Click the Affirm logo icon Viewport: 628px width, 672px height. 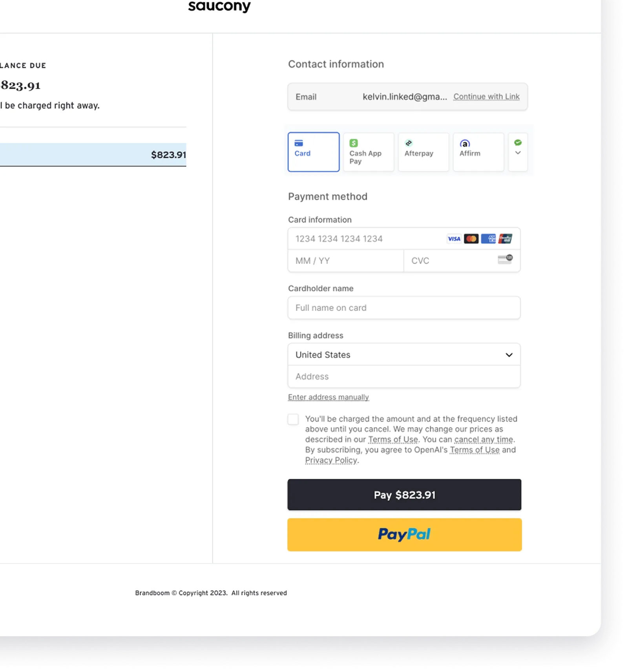point(465,143)
